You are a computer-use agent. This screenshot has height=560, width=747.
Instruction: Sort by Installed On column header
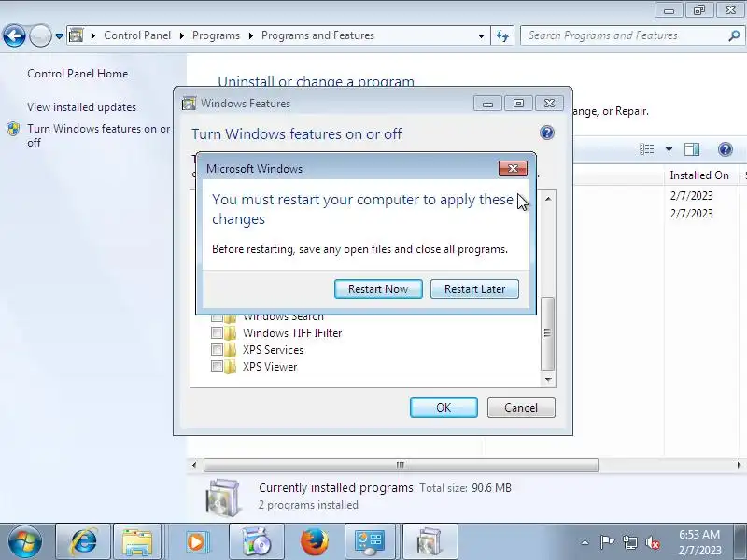699,175
